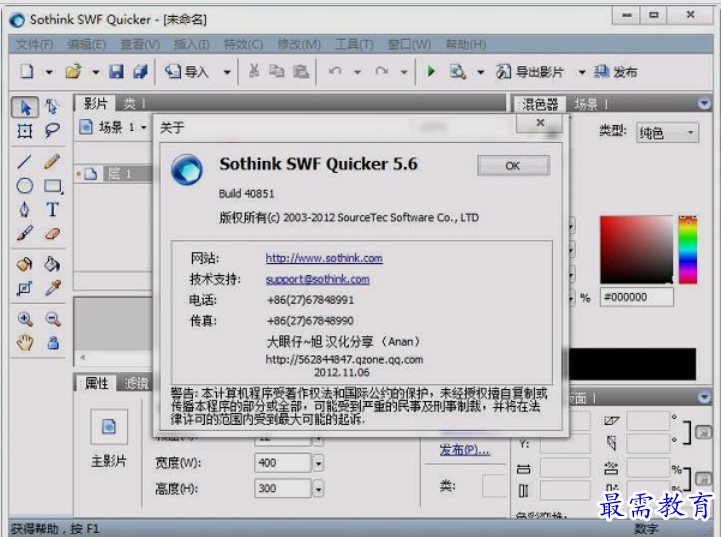Select the Pencil tool
Viewport: 721px width, 537px height.
(52, 162)
